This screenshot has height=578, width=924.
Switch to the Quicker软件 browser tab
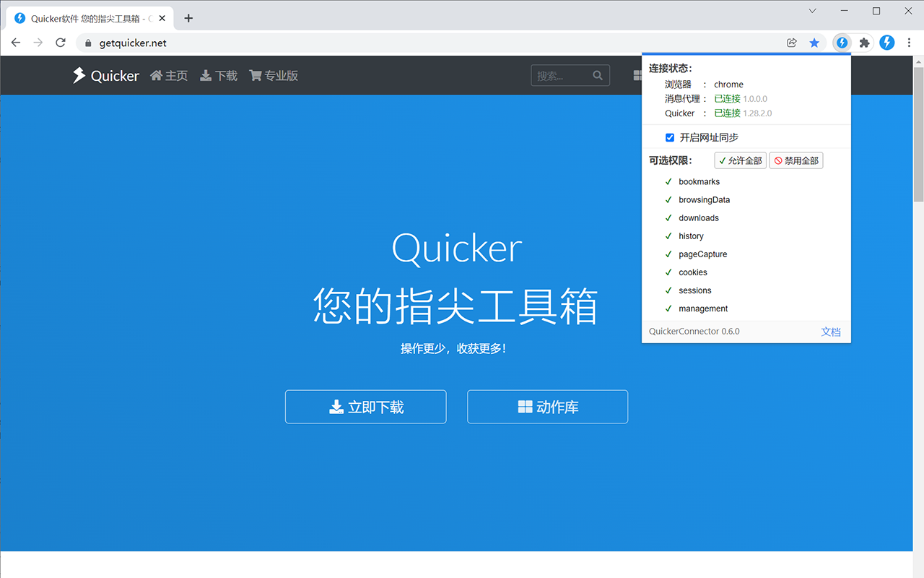click(87, 18)
